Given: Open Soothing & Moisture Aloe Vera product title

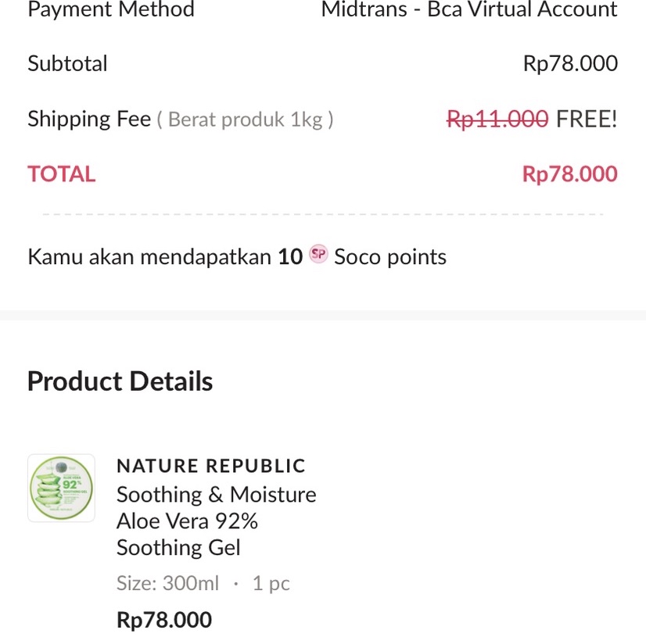Looking at the screenshot, I should pyautogui.click(x=216, y=521).
